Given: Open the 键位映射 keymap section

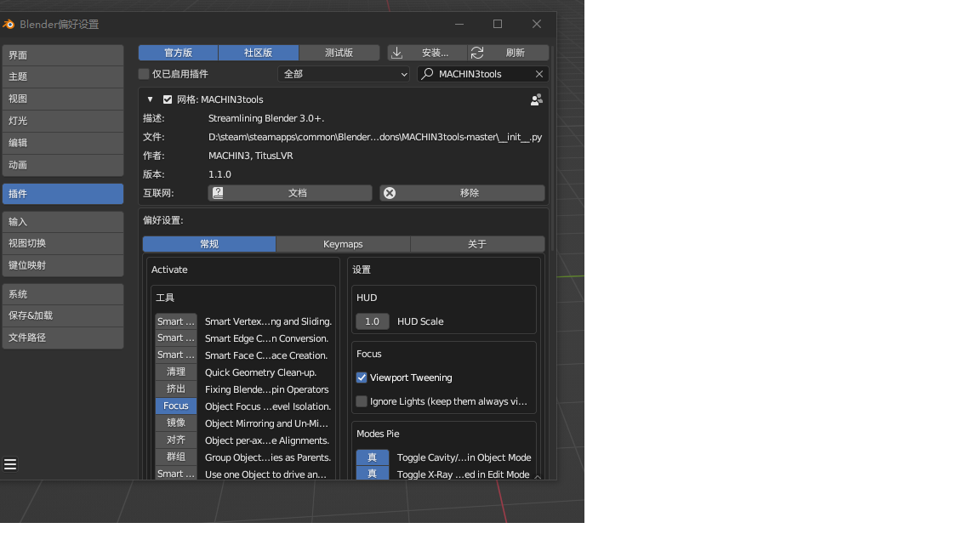Looking at the screenshot, I should (x=62, y=265).
